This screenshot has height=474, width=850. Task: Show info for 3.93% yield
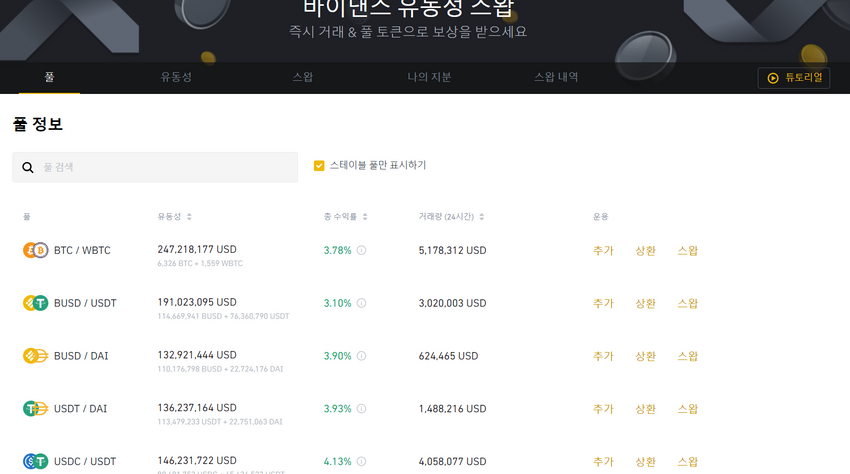pyautogui.click(x=362, y=408)
